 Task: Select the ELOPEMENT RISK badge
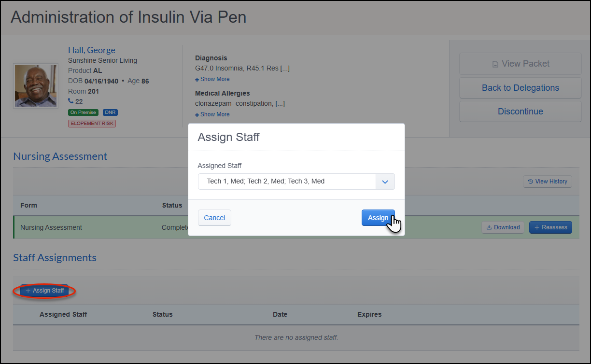coord(92,124)
